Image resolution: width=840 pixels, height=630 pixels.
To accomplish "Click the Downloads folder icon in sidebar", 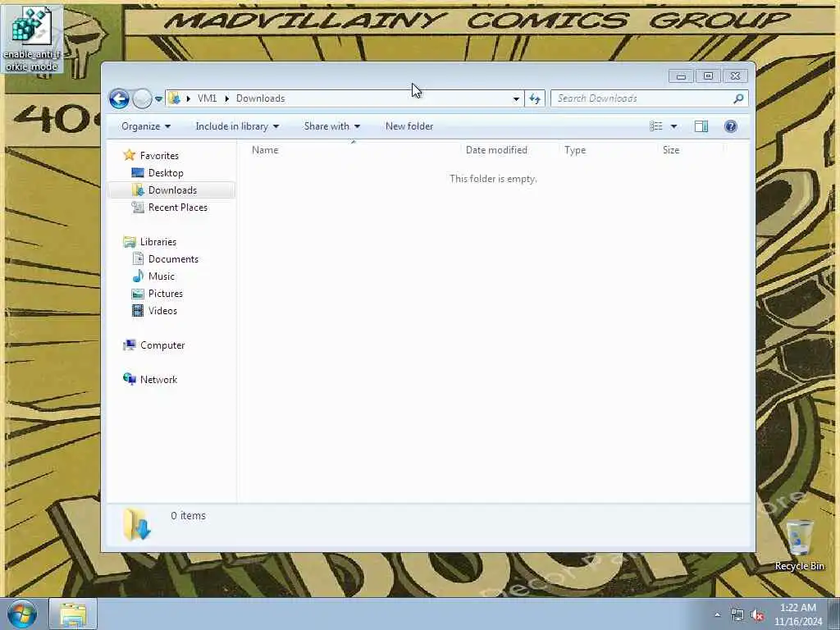I will [x=138, y=190].
